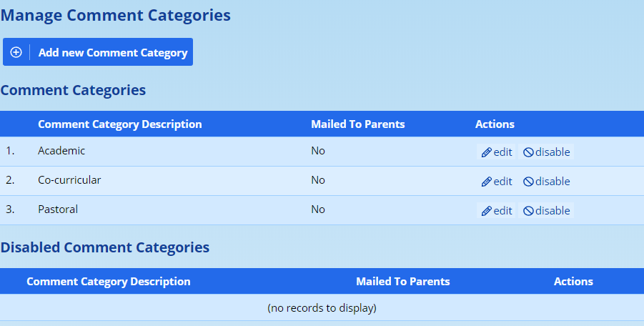Viewport: 644px width, 326px height.
Task: Click the Actions header in the active table
Action: click(x=495, y=124)
